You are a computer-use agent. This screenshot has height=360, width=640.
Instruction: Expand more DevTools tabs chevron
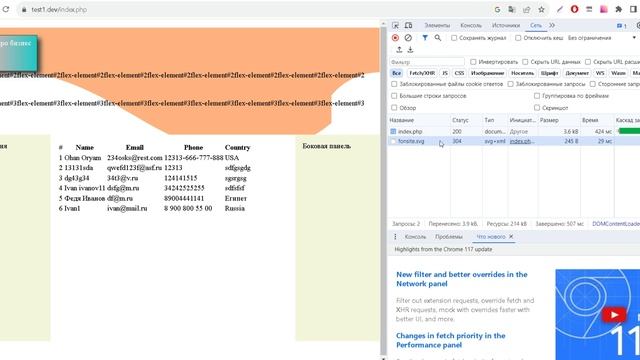point(552,25)
